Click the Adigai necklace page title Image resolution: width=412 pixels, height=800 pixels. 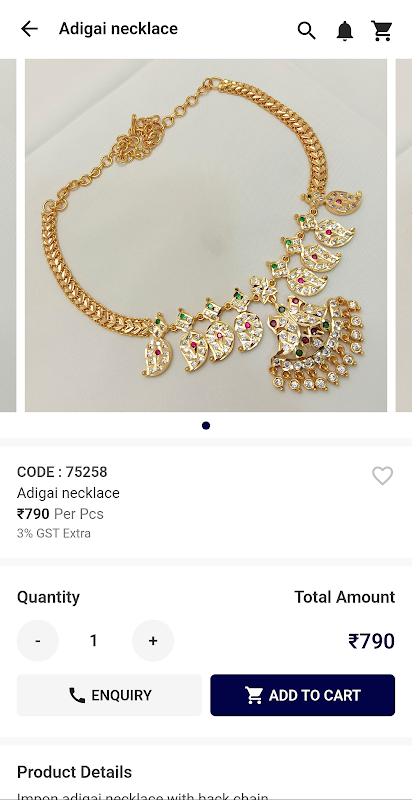[x=118, y=29]
